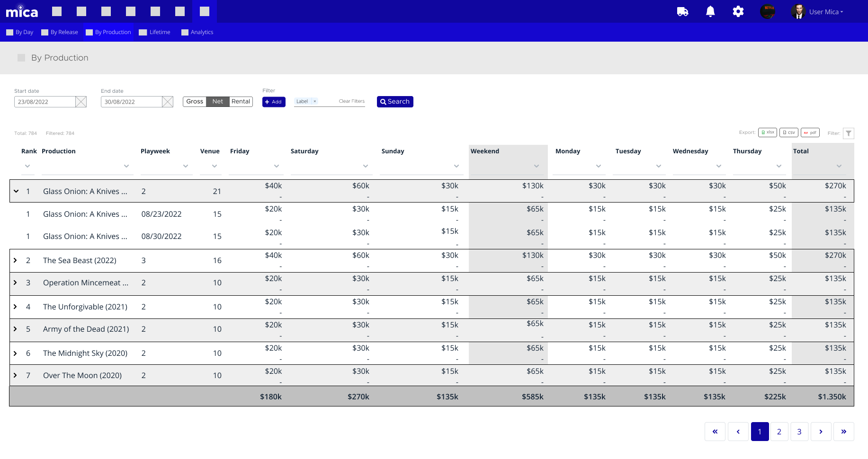Expand The Unforgivable (2021) row
This screenshot has width=868, height=459.
(15, 307)
